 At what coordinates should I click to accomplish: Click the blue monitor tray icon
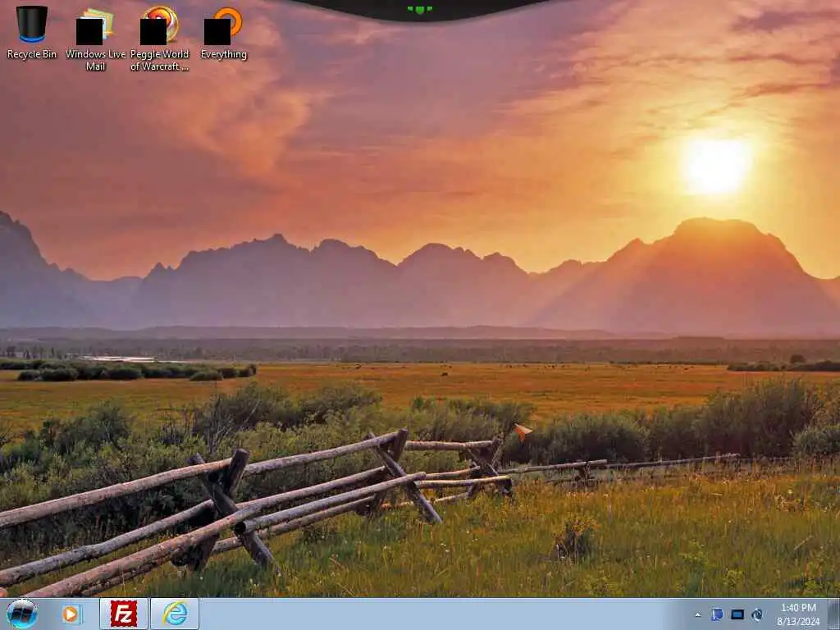737,614
